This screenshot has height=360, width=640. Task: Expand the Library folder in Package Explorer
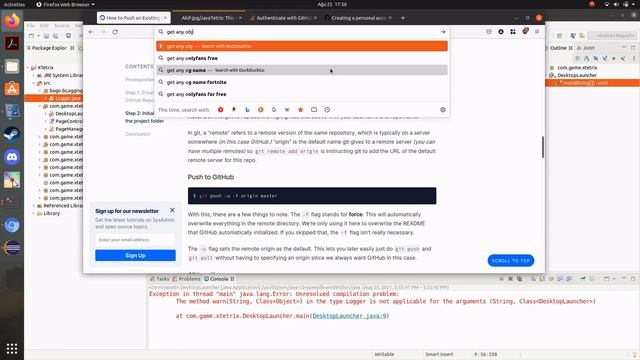coord(34,213)
